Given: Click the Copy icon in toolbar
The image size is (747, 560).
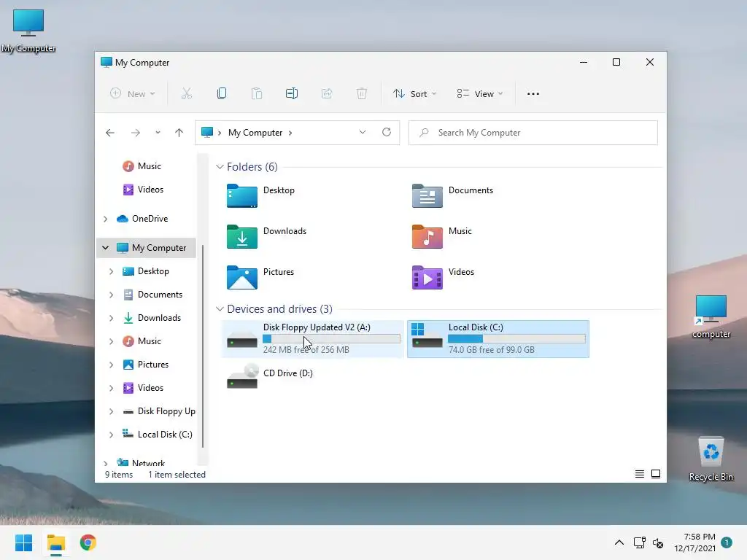Looking at the screenshot, I should pos(222,94).
